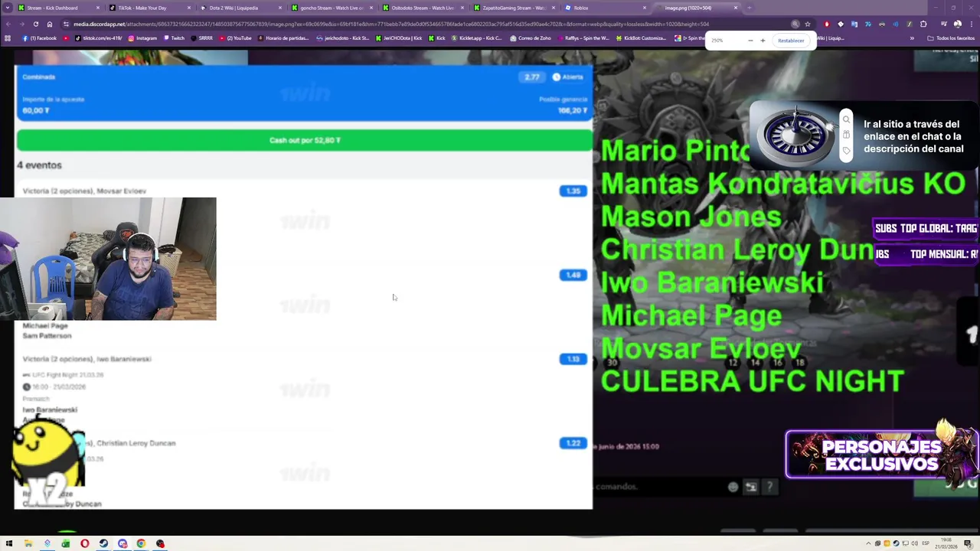Open the translate extension icon
980x551 pixels.
pyautogui.click(x=854, y=24)
